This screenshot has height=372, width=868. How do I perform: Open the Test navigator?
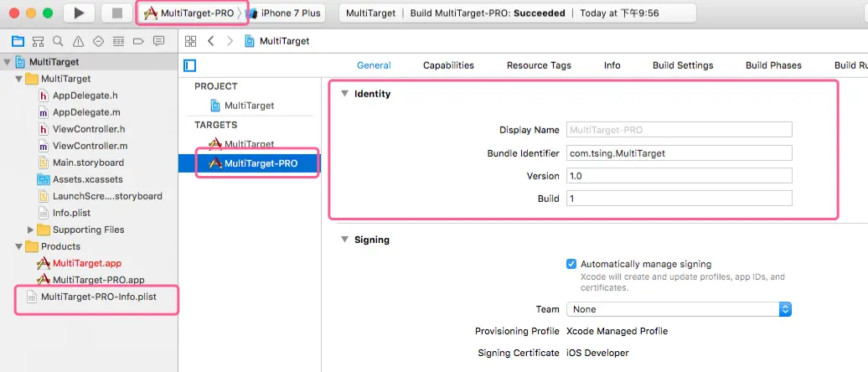(x=99, y=41)
